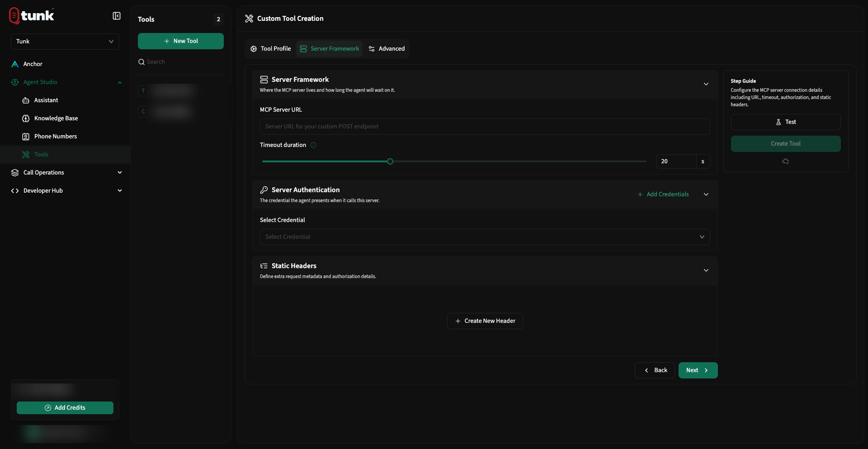Viewport: 868px width, 449px height.
Task: Collapse the Agent Studio section chevron
Action: tap(120, 82)
